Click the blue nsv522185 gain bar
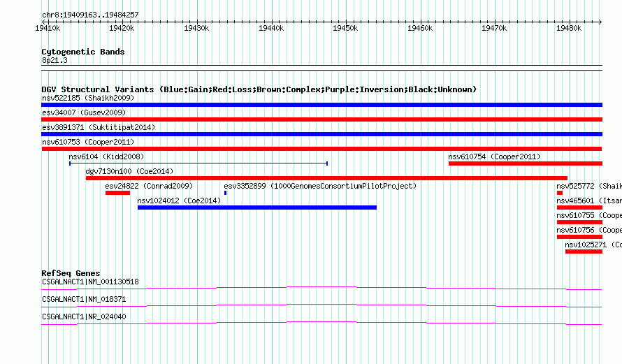This screenshot has width=622, height=364. pos(321,105)
